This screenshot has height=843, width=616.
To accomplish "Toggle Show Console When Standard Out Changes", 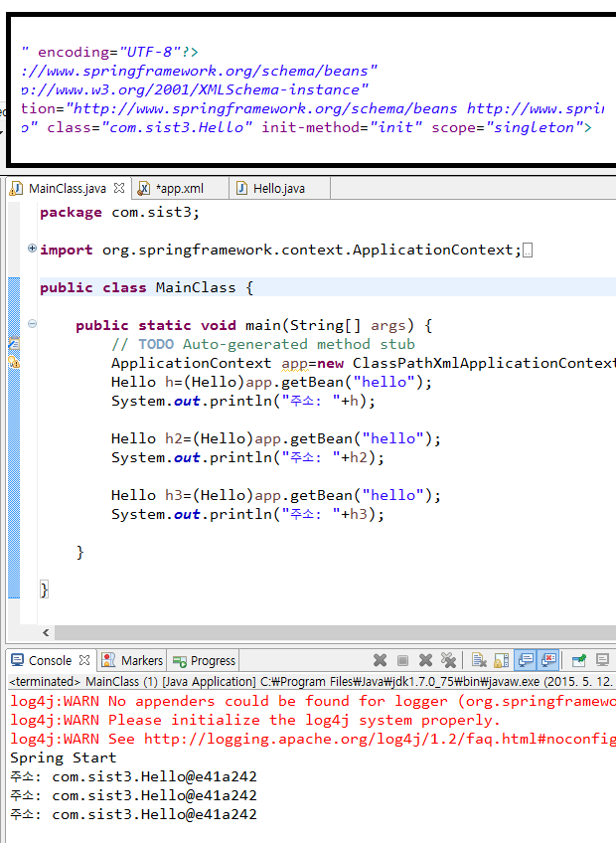I will (526, 660).
